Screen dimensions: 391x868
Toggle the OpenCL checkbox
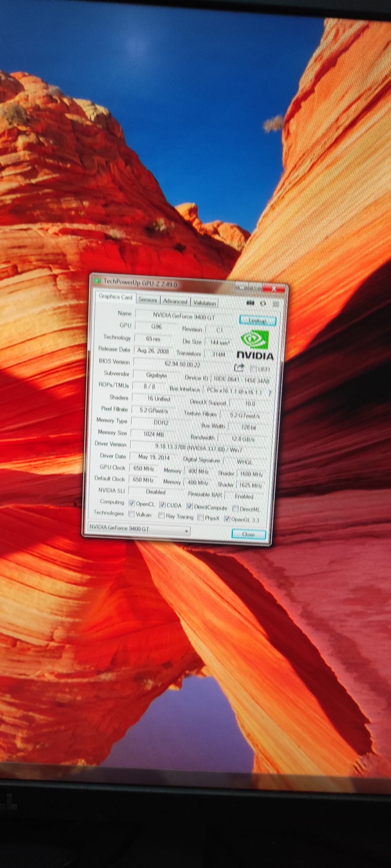[132, 504]
